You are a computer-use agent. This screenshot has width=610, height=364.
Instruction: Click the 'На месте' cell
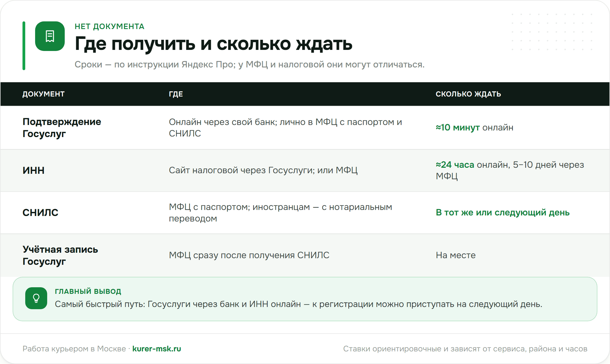[456, 255]
